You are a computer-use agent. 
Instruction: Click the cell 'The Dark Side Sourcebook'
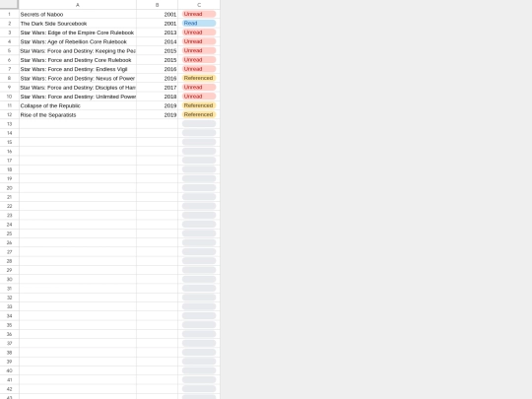coord(78,24)
